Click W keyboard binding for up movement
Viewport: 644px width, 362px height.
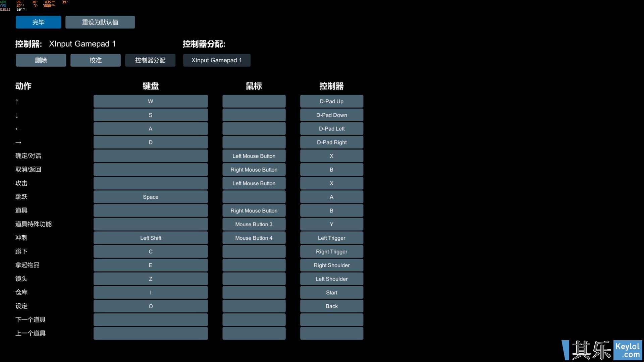click(150, 101)
